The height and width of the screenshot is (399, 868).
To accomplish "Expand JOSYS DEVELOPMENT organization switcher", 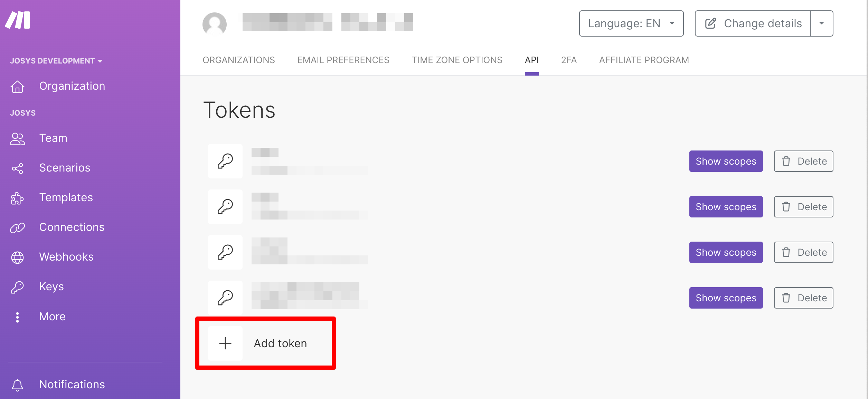I will [56, 61].
